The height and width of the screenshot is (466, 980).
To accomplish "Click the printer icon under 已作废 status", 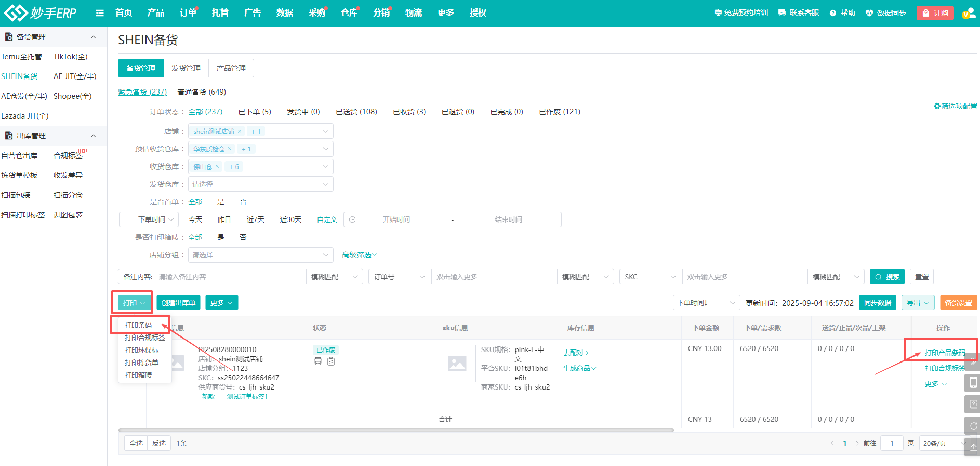I will point(318,361).
